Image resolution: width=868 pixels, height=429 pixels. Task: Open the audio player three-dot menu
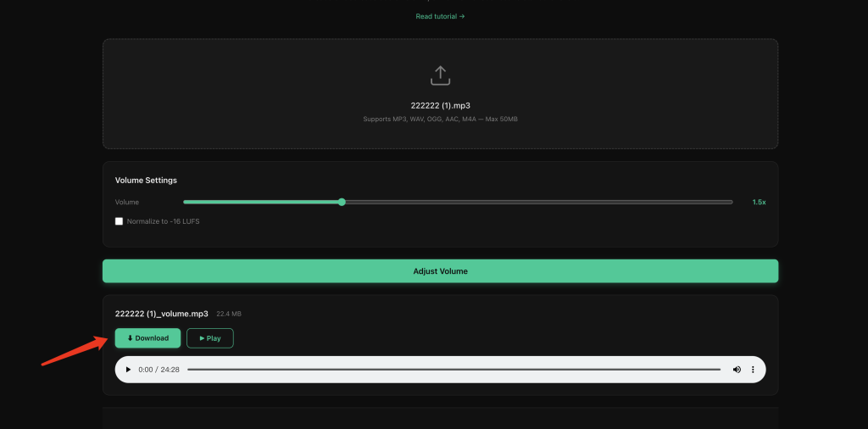pos(753,369)
